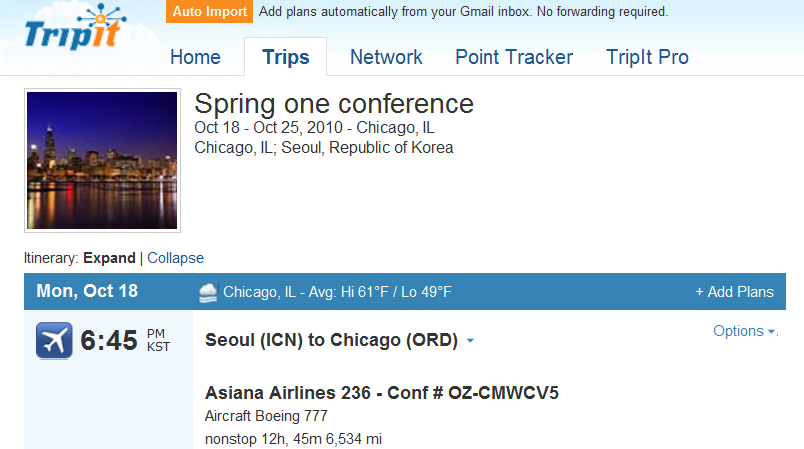This screenshot has height=449, width=804.
Task: Click the TripIt logo
Action: [x=75, y=28]
